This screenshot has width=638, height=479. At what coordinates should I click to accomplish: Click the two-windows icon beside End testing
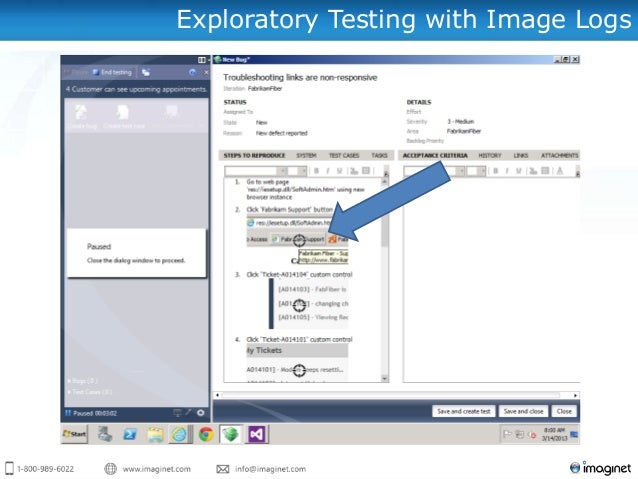[x=146, y=72]
